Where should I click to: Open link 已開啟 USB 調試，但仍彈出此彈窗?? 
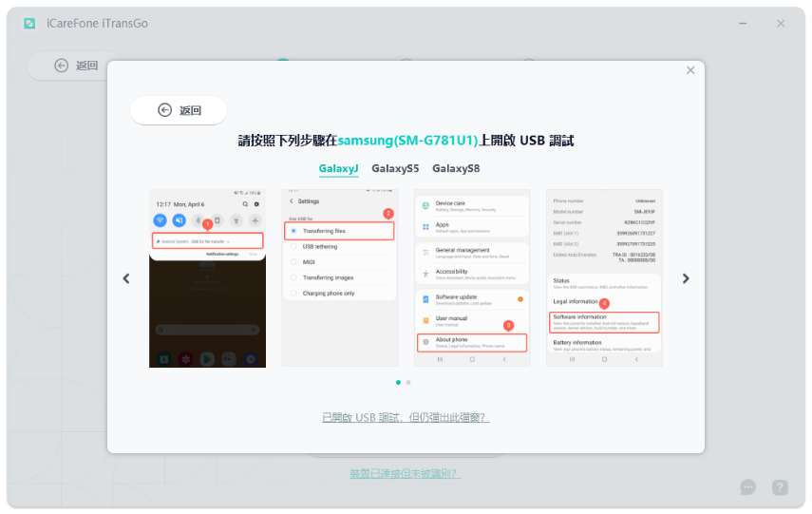click(x=406, y=417)
